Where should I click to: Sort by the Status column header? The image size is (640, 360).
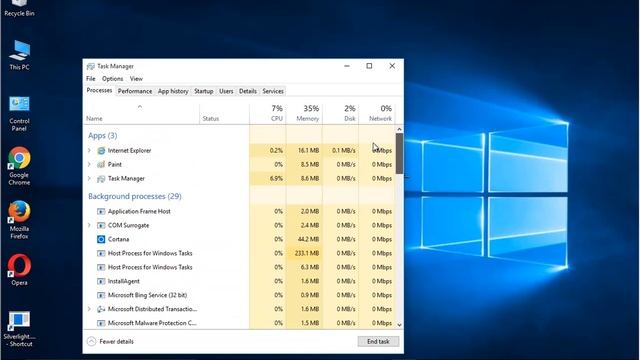point(224,113)
